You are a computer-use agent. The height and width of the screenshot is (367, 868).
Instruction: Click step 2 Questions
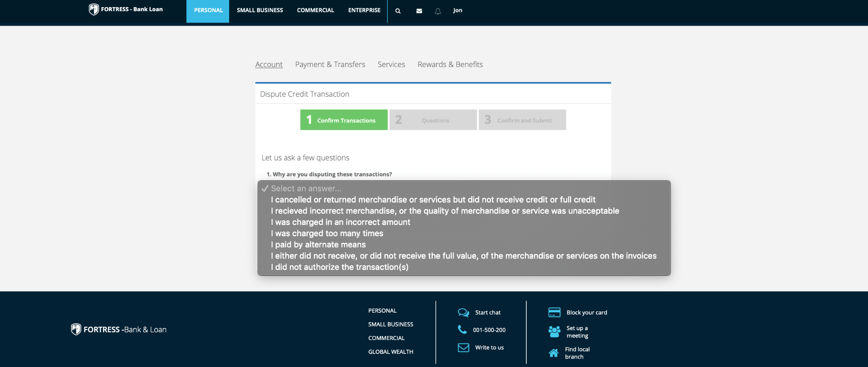(433, 120)
